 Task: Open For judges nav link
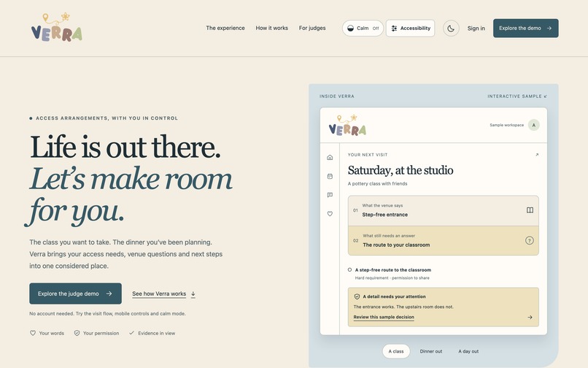[312, 28]
